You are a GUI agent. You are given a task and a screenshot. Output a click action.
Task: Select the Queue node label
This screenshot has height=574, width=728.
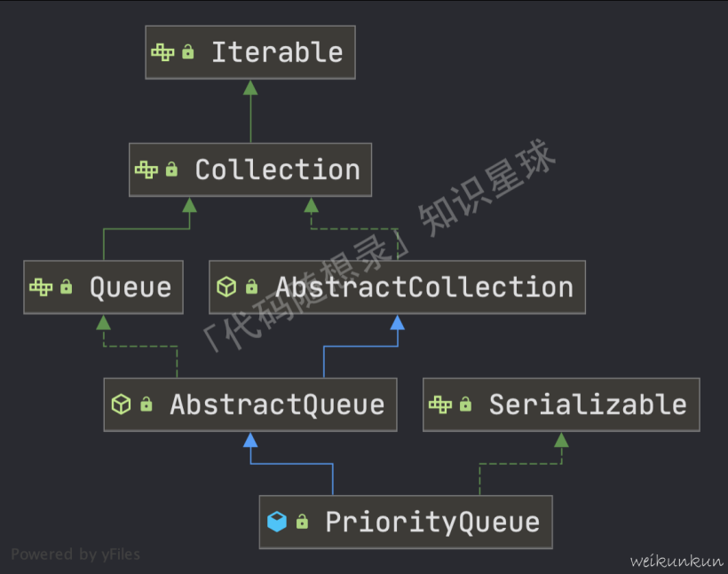pyautogui.click(x=131, y=287)
